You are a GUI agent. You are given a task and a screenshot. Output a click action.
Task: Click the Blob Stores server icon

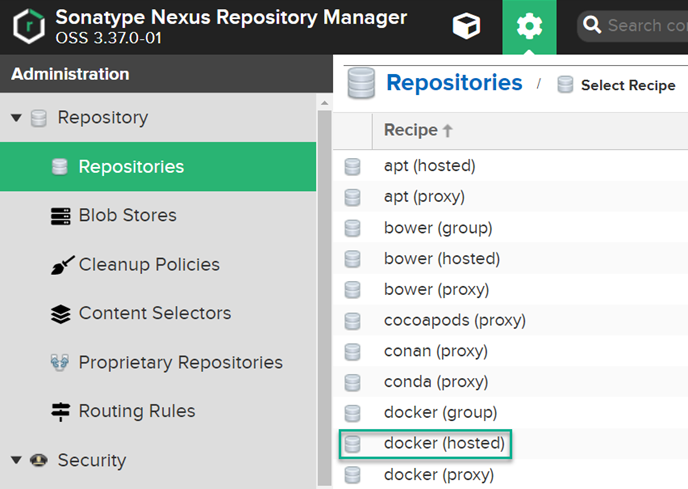[x=61, y=216]
